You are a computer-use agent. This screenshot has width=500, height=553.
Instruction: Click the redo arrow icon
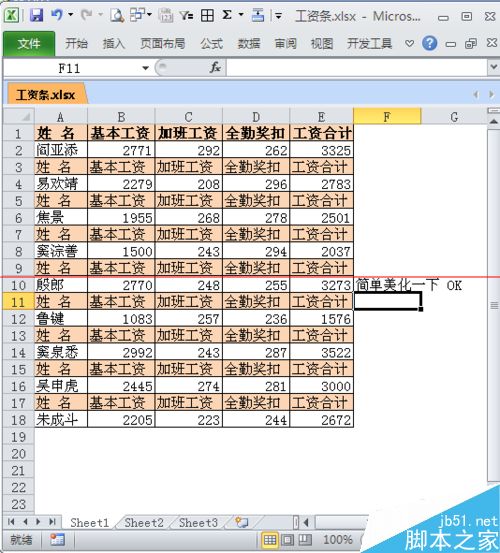tap(86, 15)
